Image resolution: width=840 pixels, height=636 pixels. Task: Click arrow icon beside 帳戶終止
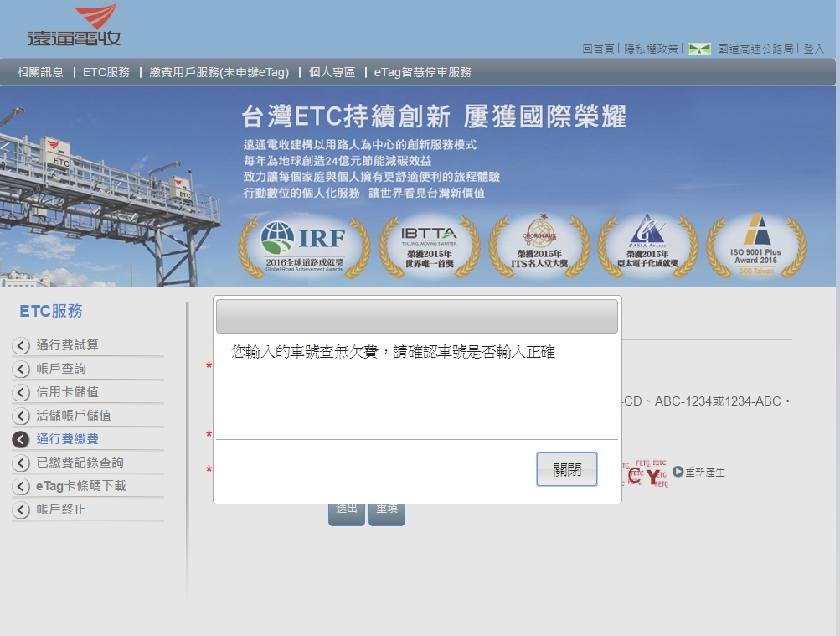click(21, 509)
